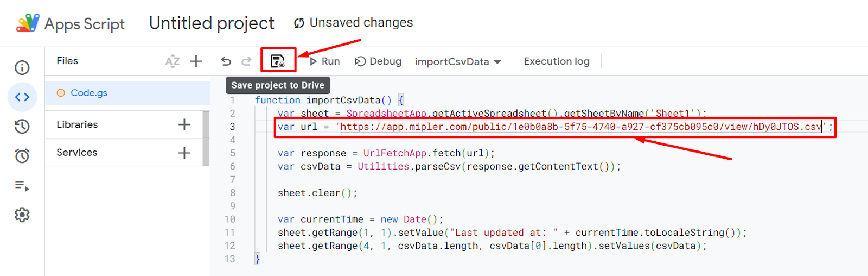Select the Editor code icon in sidebar

click(x=22, y=97)
